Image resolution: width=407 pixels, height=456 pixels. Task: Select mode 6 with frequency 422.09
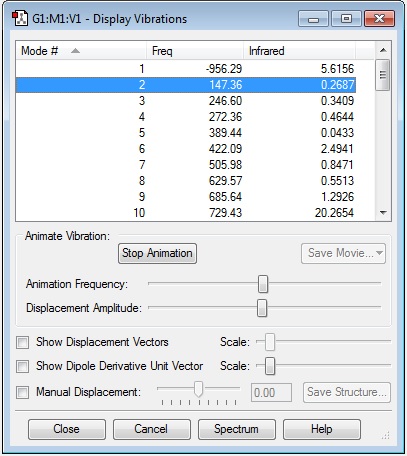point(186,149)
